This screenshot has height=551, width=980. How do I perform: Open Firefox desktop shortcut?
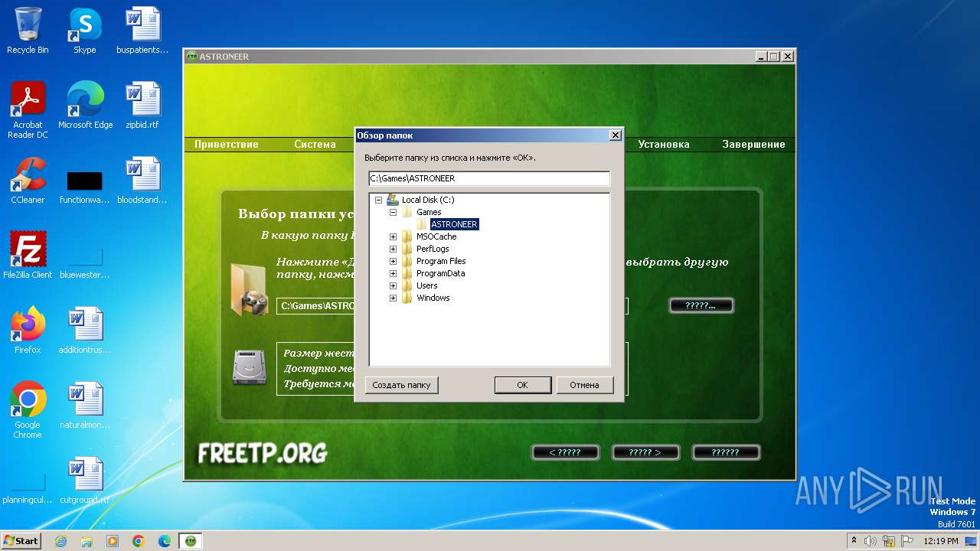[28, 331]
